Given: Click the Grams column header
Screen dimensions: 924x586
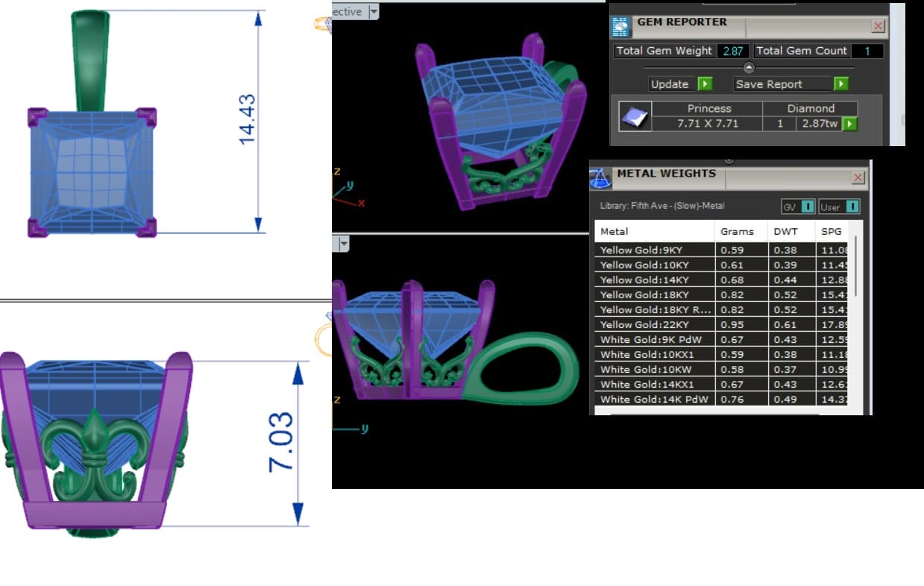Looking at the screenshot, I should [x=737, y=231].
